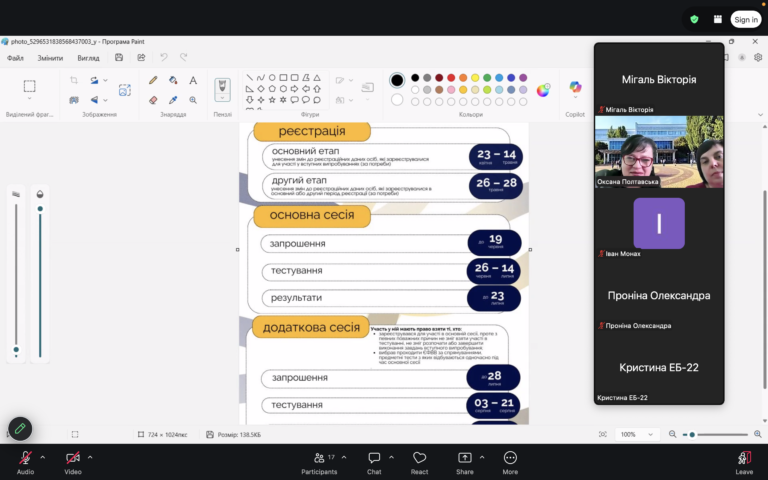Choose the red color swatch in palette
Viewport: 768px width, 480px height.
451,77
